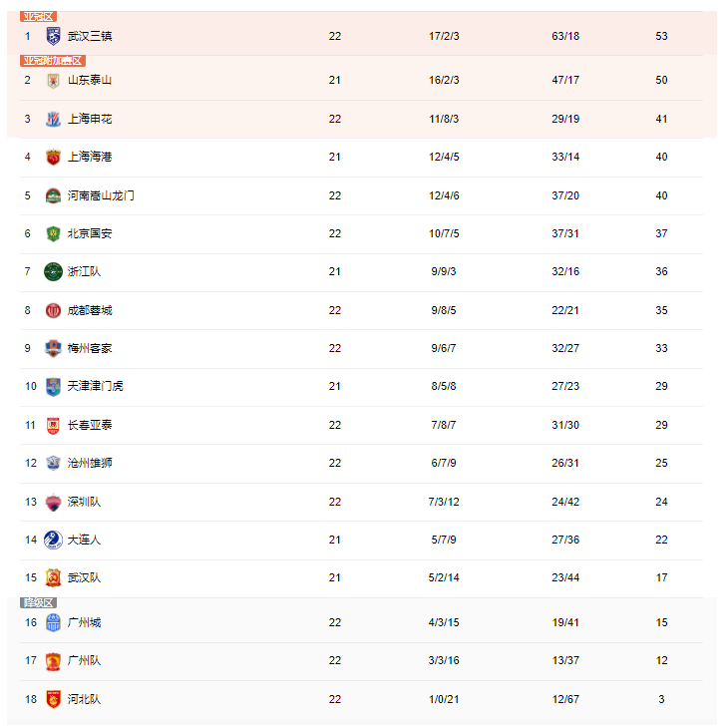Click the 广州城 blue crest icon
The width and height of the screenshot is (726, 728).
point(54,622)
